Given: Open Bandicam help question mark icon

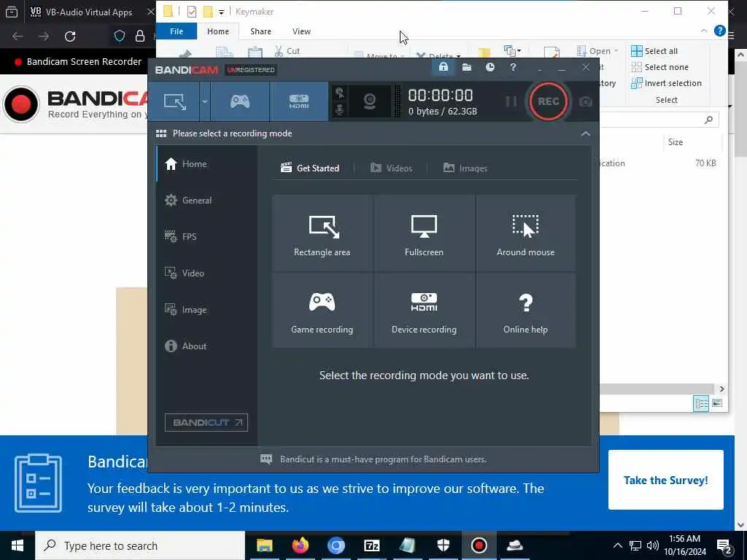Looking at the screenshot, I should click(x=513, y=67).
